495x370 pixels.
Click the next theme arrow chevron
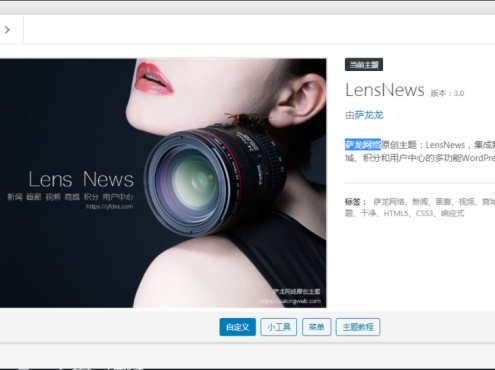pyautogui.click(x=7, y=30)
